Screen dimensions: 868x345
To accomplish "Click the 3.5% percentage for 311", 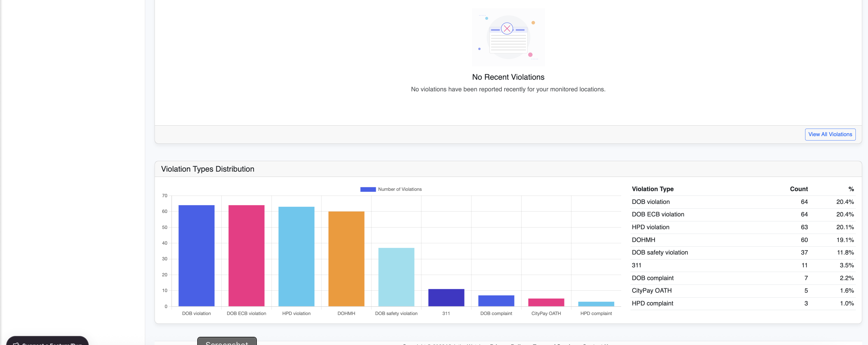I will click(x=846, y=265).
